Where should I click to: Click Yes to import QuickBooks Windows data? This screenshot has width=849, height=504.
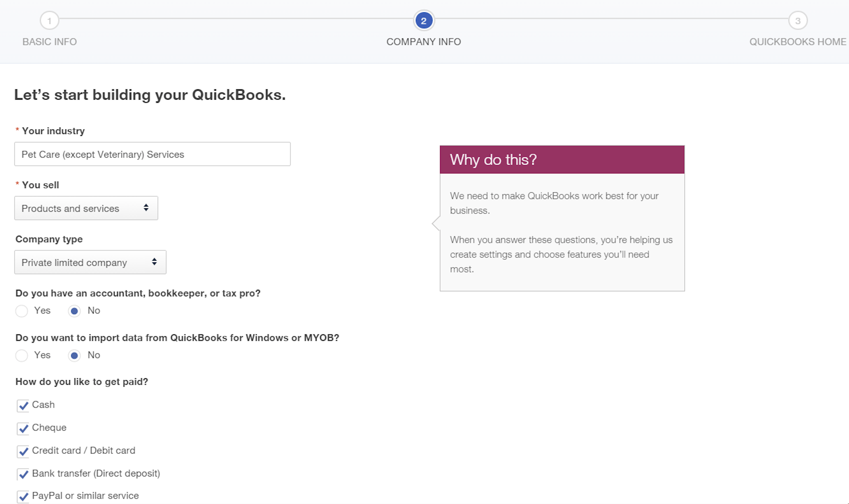click(x=22, y=355)
